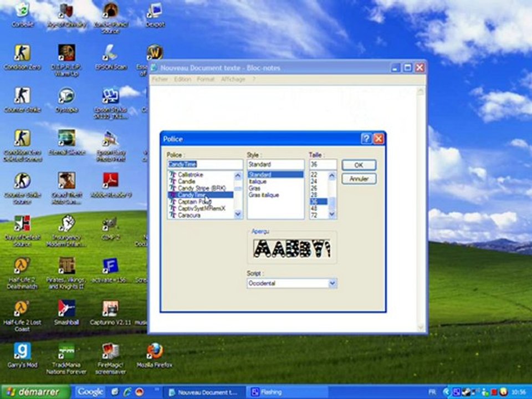Click the Bloc-notes vertical scrollbar down arrow

click(421, 328)
